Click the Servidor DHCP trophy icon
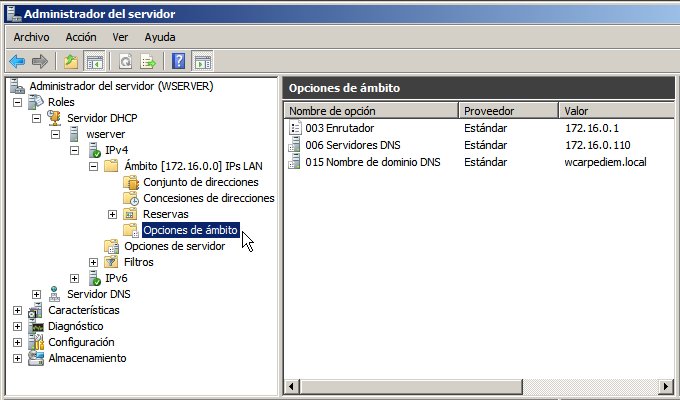This screenshot has width=680, height=400. 55,118
